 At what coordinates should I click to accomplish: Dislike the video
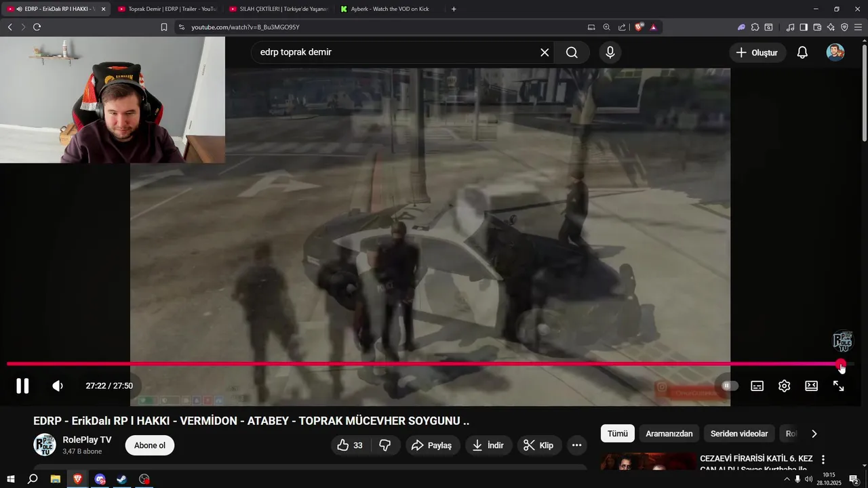pyautogui.click(x=385, y=445)
